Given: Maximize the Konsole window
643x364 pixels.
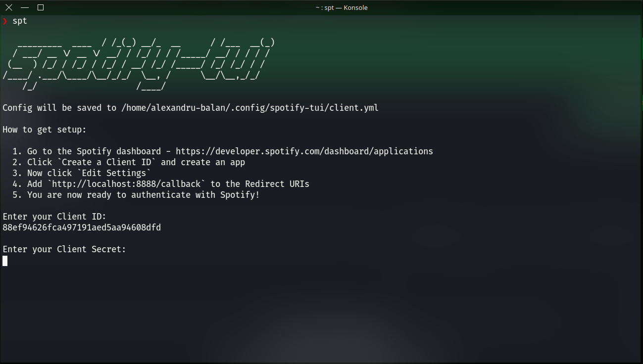Looking at the screenshot, I should (41, 7).
